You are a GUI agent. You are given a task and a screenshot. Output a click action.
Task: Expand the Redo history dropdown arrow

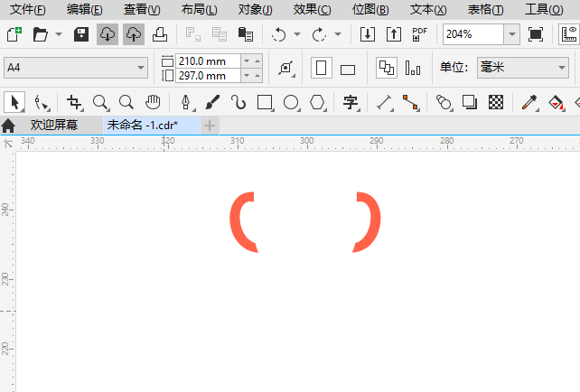click(x=338, y=34)
